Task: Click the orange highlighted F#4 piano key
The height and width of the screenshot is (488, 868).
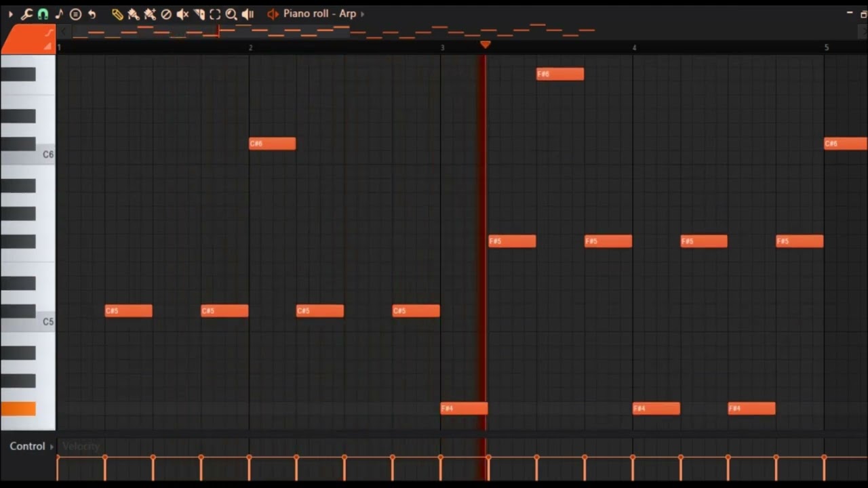Action: click(18, 409)
